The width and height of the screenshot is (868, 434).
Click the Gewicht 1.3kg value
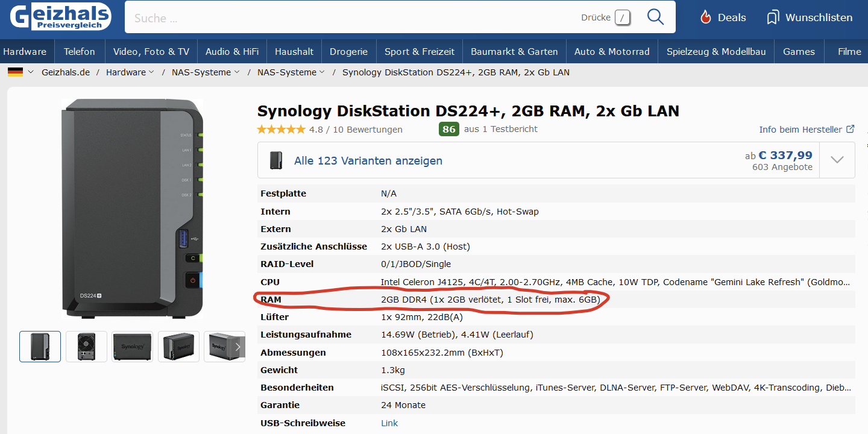(393, 370)
